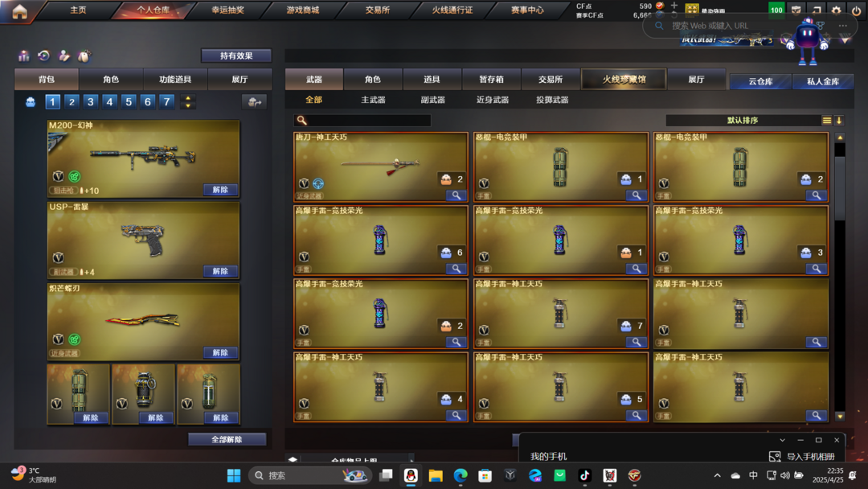Viewport: 868px width, 489px height.
Task: Click the Windows taskbar search box
Action: (x=310, y=475)
